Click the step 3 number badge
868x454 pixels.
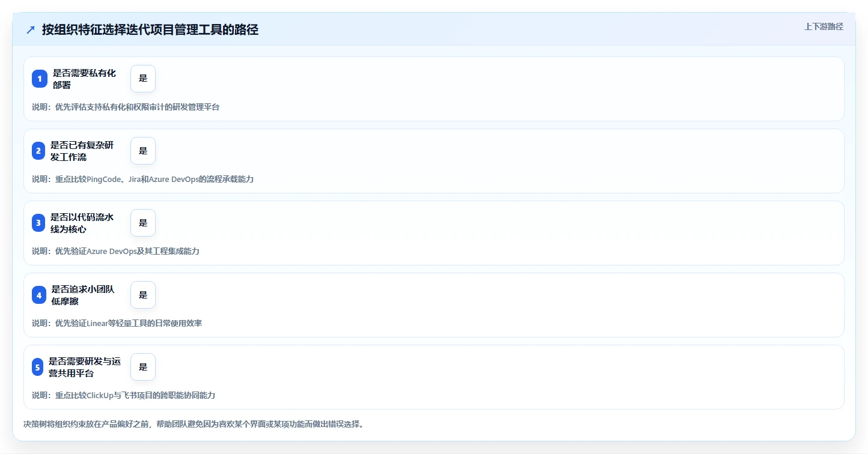38,223
